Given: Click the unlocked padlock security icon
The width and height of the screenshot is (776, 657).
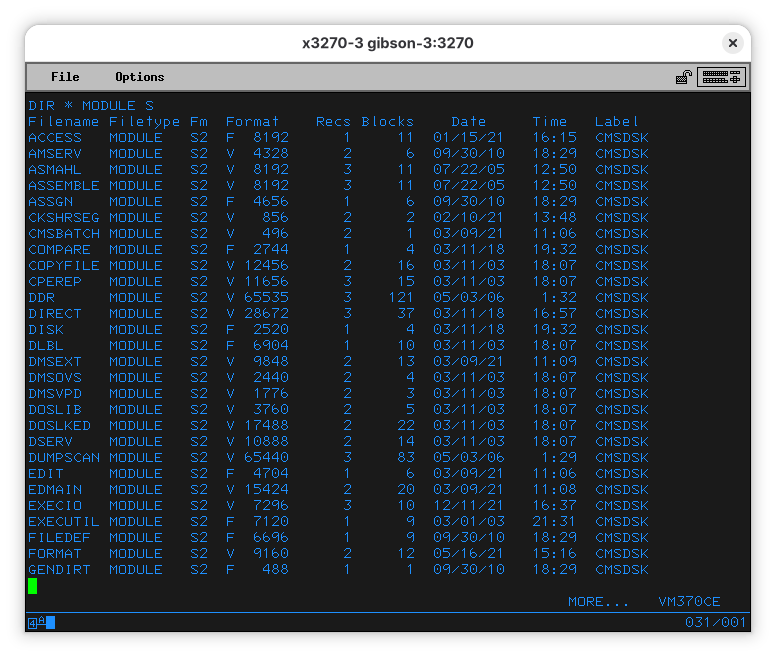Looking at the screenshot, I should coord(684,77).
